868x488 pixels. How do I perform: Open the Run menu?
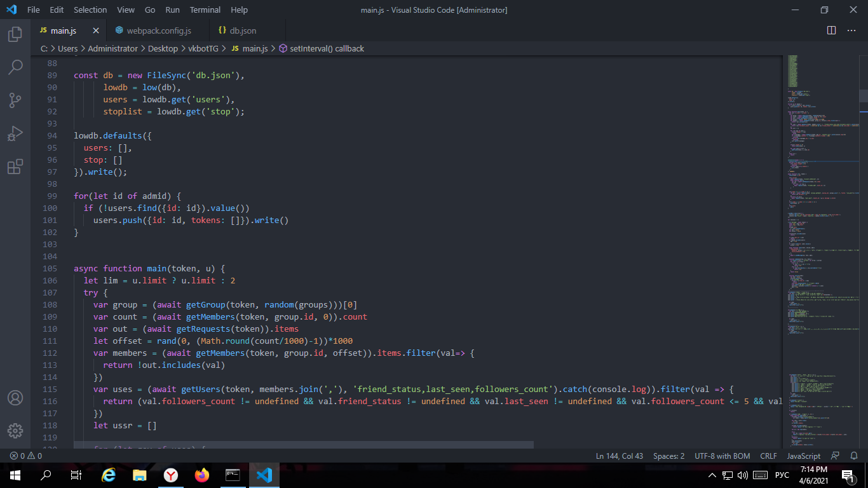click(172, 10)
